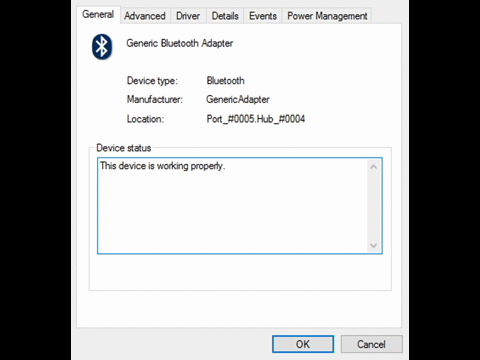
Task: Open the Driver tab
Action: [188, 16]
